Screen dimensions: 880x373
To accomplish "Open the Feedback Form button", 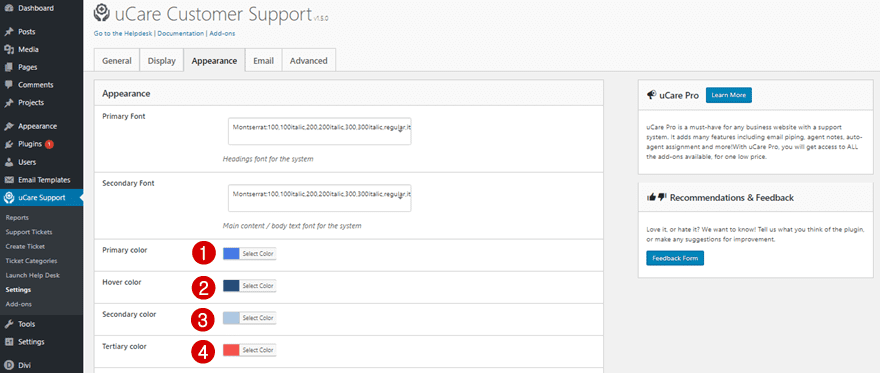I will (x=675, y=258).
